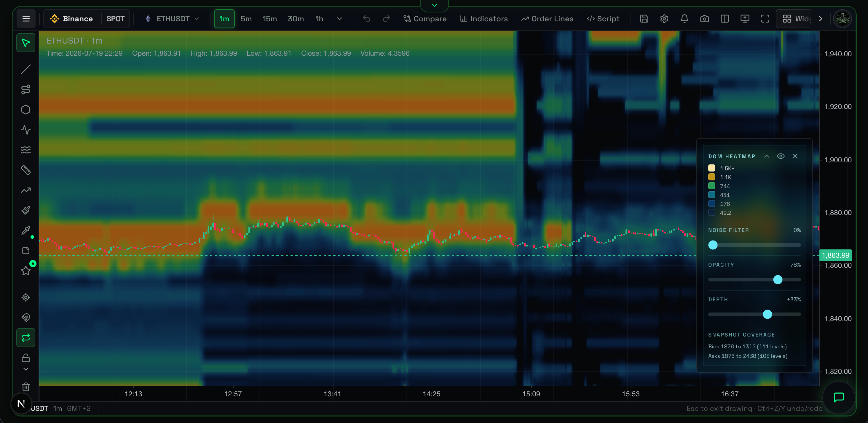868x423 pixels.
Task: Open Order Lines
Action: 547,19
